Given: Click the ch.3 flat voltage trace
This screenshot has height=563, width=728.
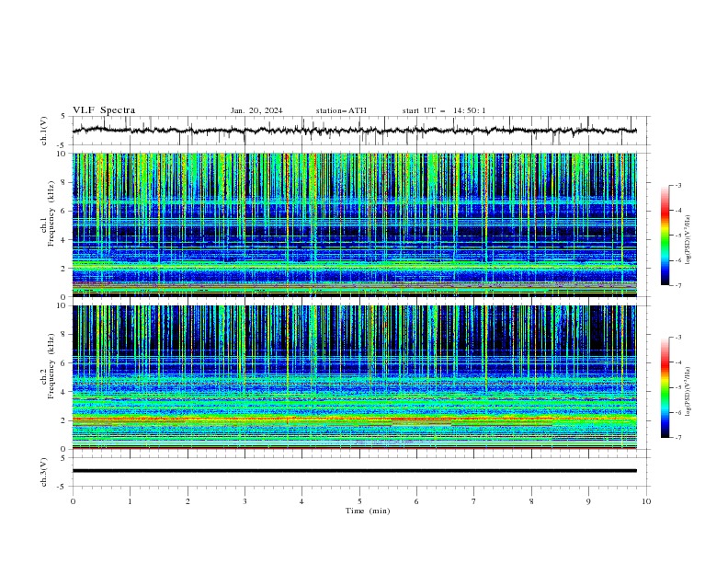Looking at the screenshot, I should tap(355, 471).
